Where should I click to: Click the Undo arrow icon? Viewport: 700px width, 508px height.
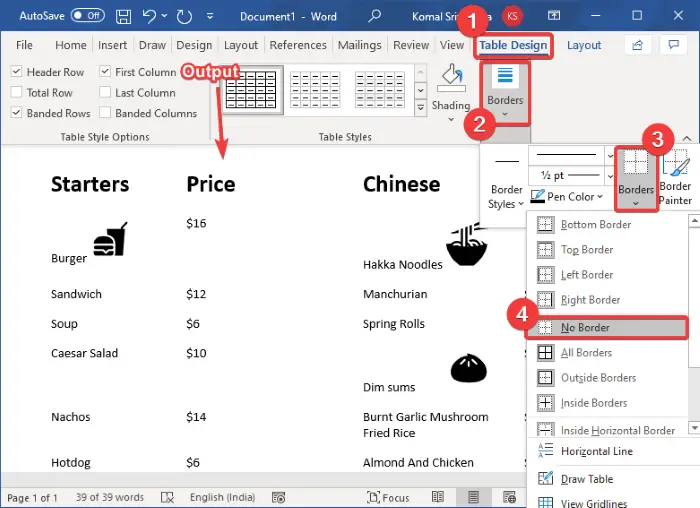click(149, 17)
